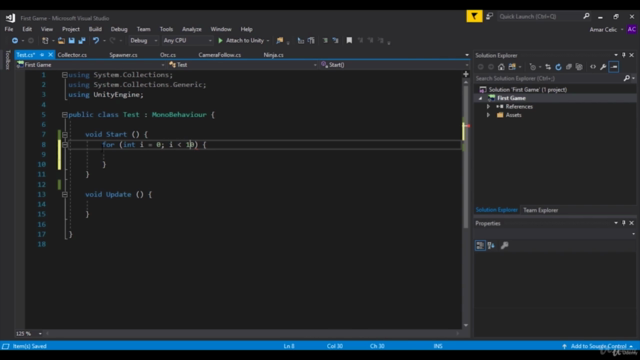Toggle Preview Selected Items button
640x360 pixels.
(614, 67)
